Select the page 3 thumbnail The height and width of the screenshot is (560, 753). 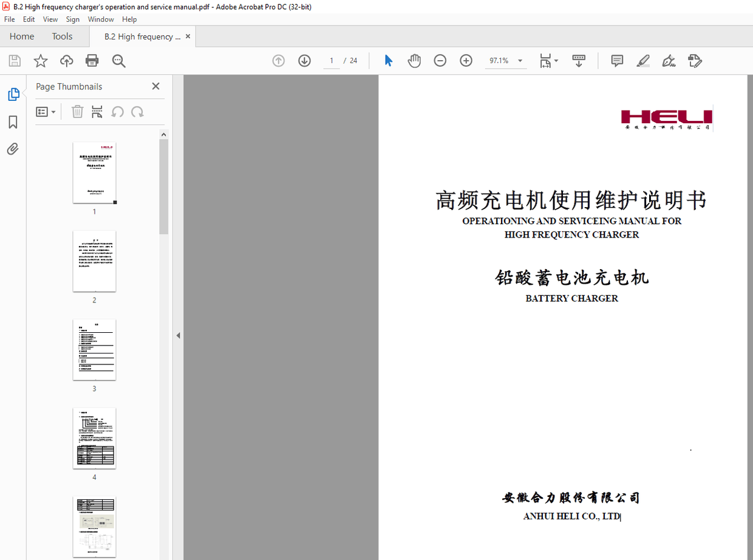point(94,350)
